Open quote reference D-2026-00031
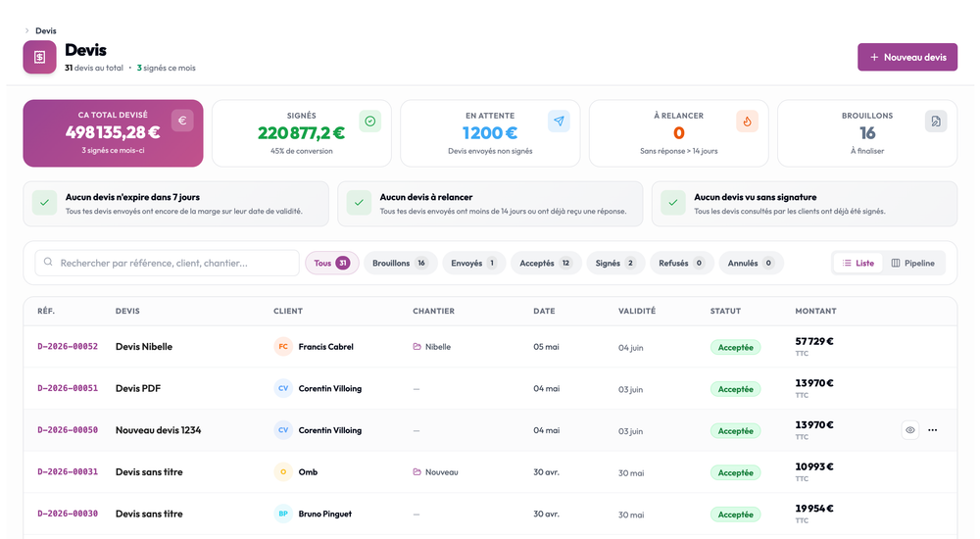Image resolution: width=980 pixels, height=539 pixels. click(68, 472)
